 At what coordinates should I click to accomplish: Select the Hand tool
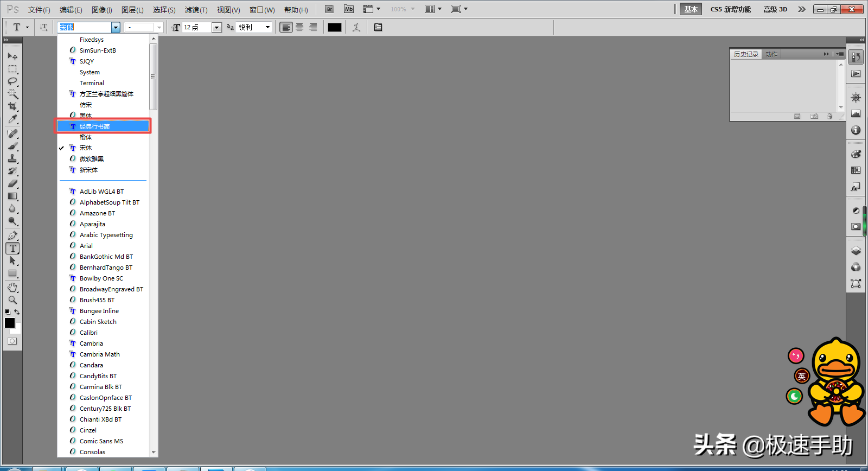pyautogui.click(x=12, y=287)
